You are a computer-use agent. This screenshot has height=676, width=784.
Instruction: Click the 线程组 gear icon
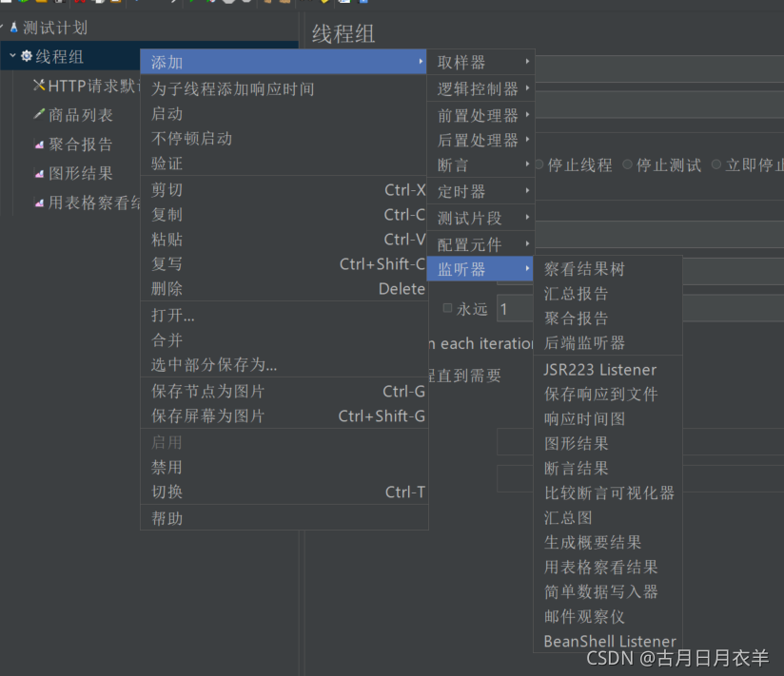(x=27, y=56)
